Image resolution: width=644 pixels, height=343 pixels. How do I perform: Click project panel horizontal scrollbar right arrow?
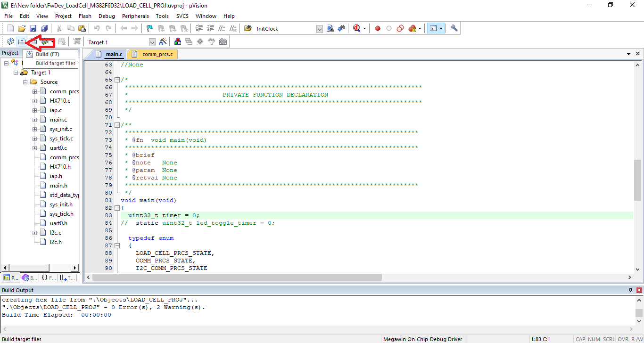tap(74, 268)
